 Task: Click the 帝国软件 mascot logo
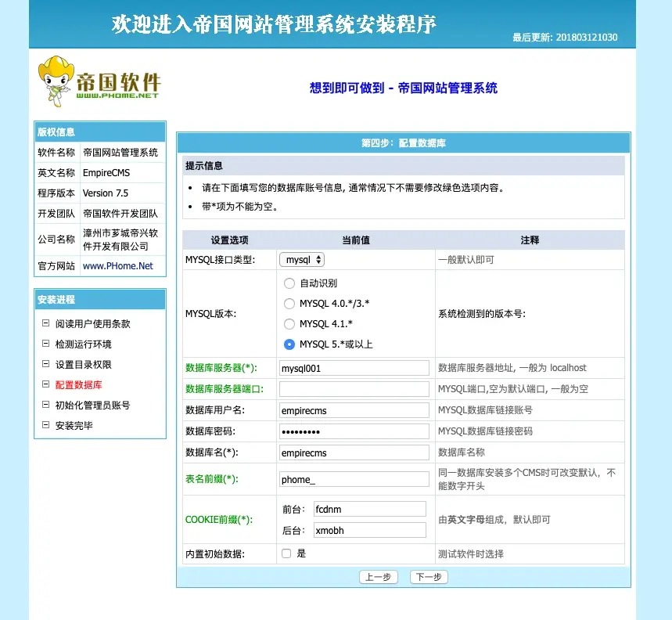(x=99, y=81)
